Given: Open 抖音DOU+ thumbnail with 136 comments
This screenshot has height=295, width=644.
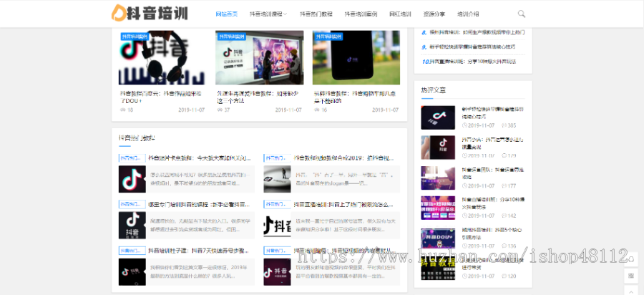Looking at the screenshot, I should (438, 238).
